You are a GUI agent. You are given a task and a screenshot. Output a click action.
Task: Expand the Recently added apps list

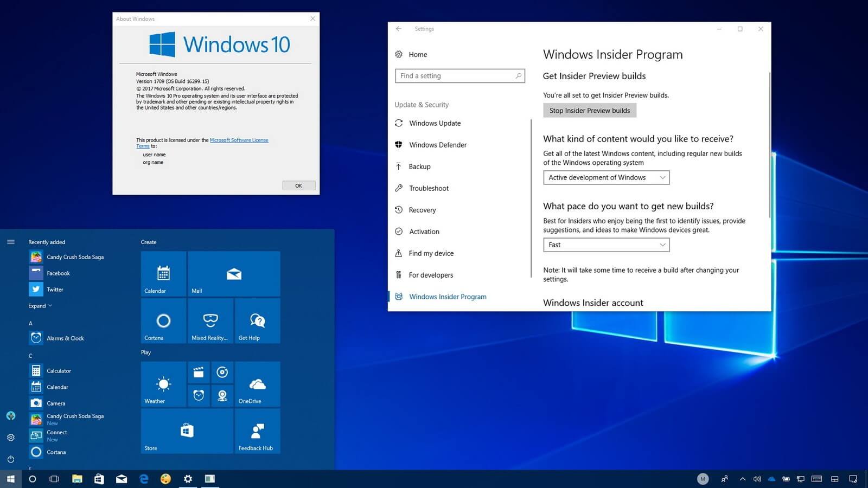point(40,306)
